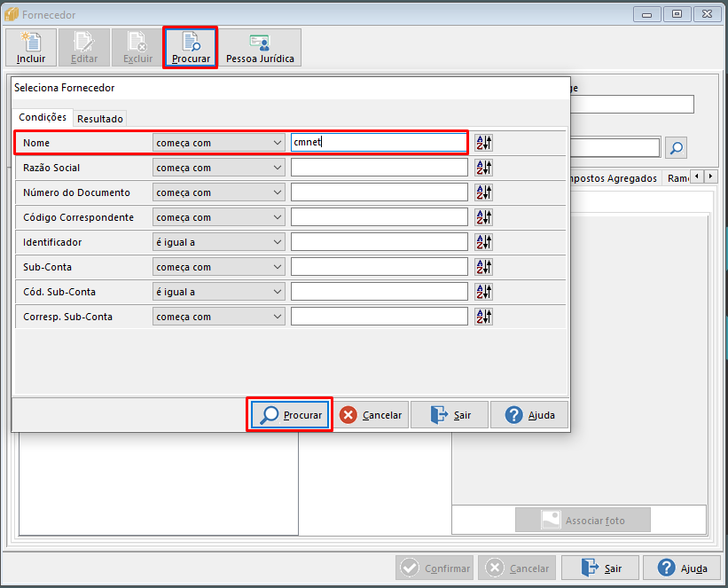Toggle A-Z sort icon for Nome
The height and width of the screenshot is (588, 728).
[x=483, y=143]
